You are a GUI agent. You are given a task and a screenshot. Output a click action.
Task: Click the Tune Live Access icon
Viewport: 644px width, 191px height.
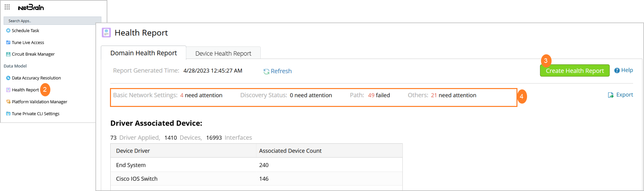coord(8,42)
